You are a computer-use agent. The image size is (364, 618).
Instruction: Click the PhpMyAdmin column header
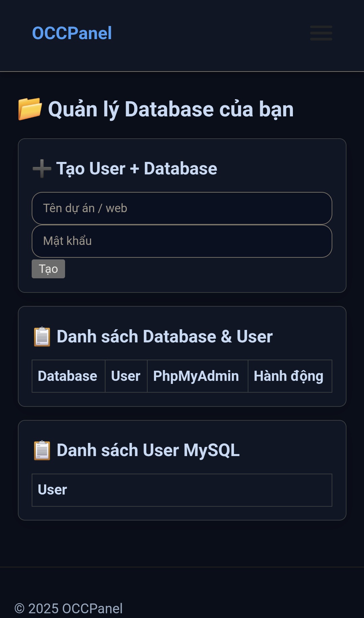(196, 376)
